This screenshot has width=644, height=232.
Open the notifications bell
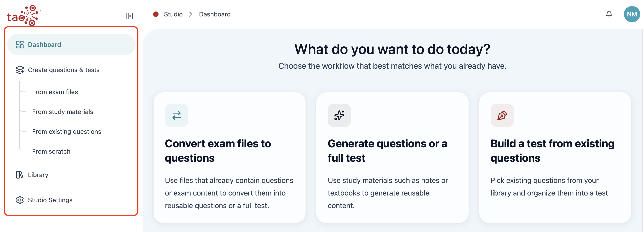coord(609,14)
